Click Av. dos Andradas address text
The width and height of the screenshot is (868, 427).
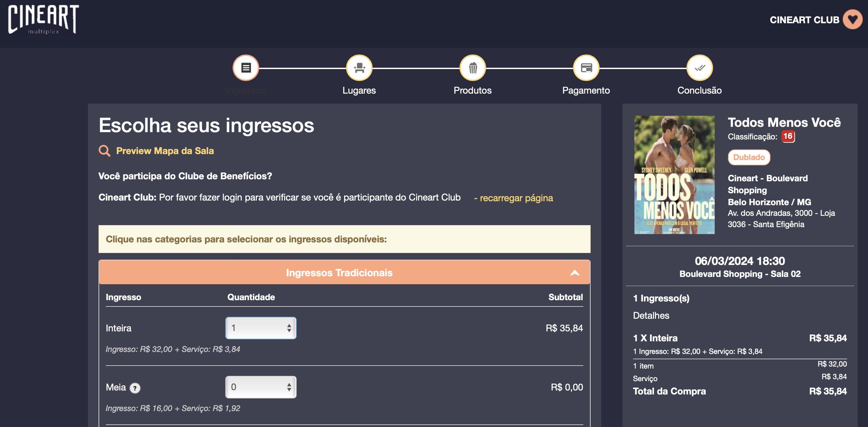click(x=781, y=219)
